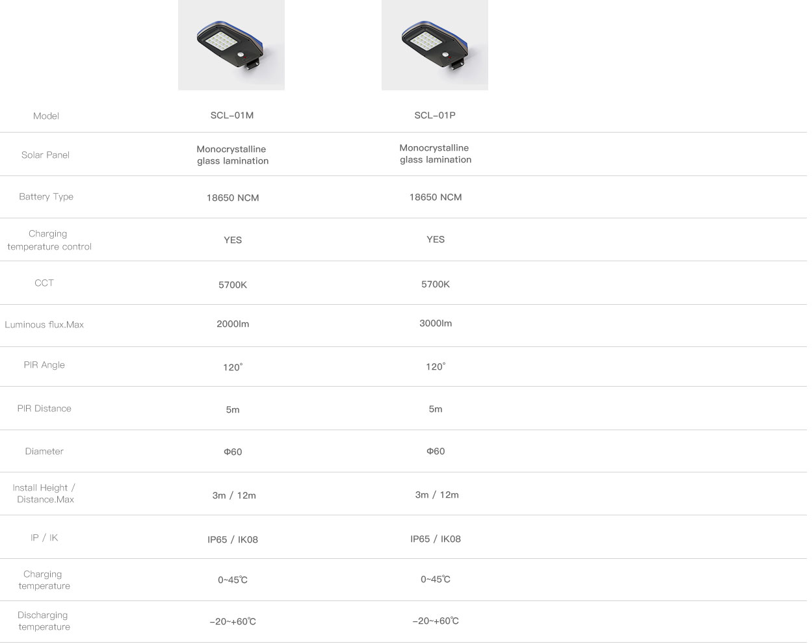
Task: Click the Solar Panel row label
Action: coord(46,155)
